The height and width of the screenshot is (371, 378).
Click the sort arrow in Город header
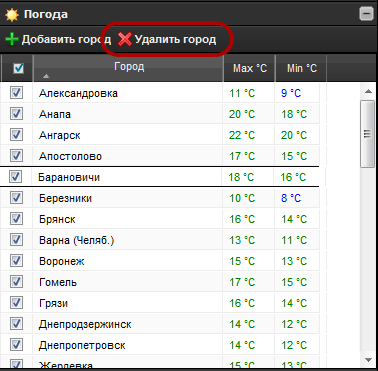pos(46,76)
